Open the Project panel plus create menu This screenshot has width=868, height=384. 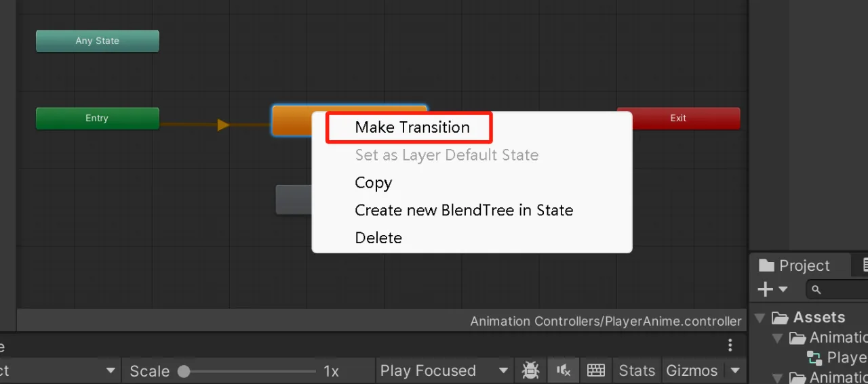point(772,290)
